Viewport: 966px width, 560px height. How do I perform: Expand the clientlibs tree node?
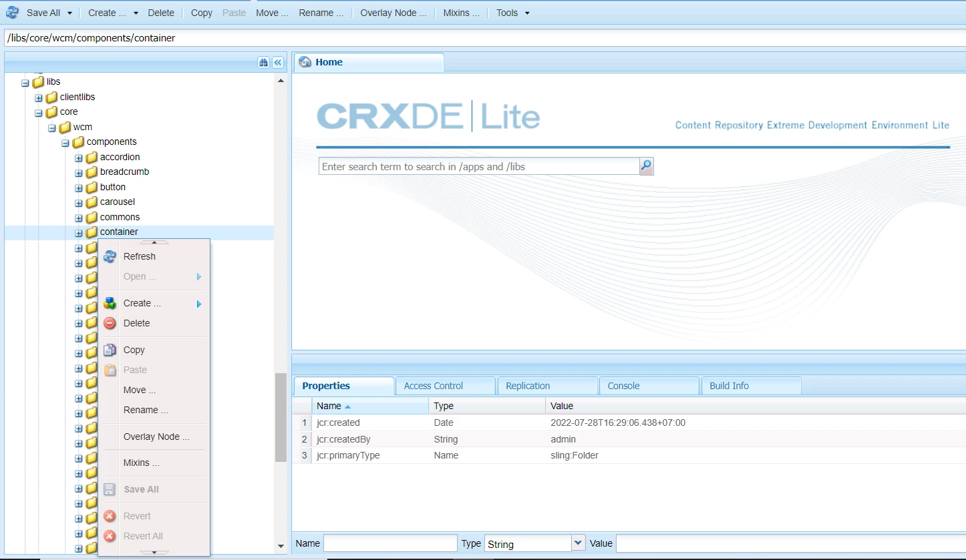point(39,97)
